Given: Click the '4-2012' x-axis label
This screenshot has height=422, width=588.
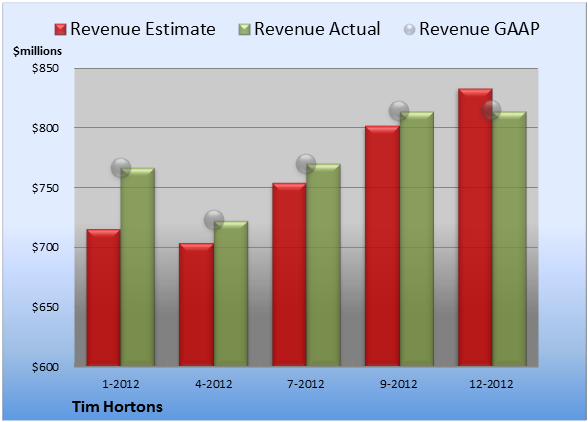Looking at the screenshot, I should pyautogui.click(x=214, y=384).
